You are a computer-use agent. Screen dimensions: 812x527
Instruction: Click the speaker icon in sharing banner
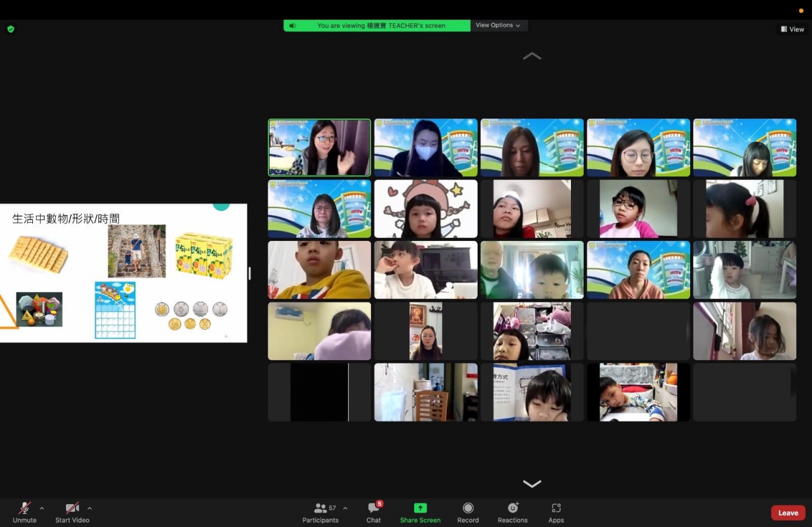(292, 26)
